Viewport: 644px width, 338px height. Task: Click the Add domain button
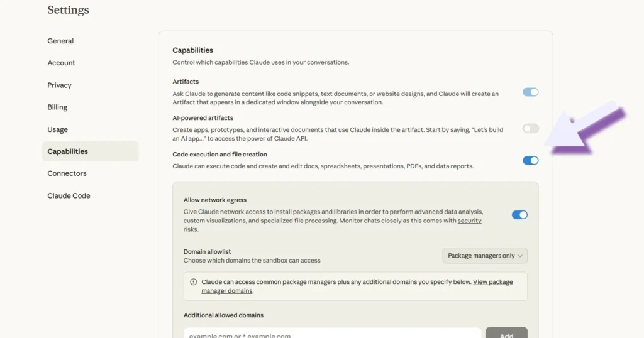click(506, 333)
